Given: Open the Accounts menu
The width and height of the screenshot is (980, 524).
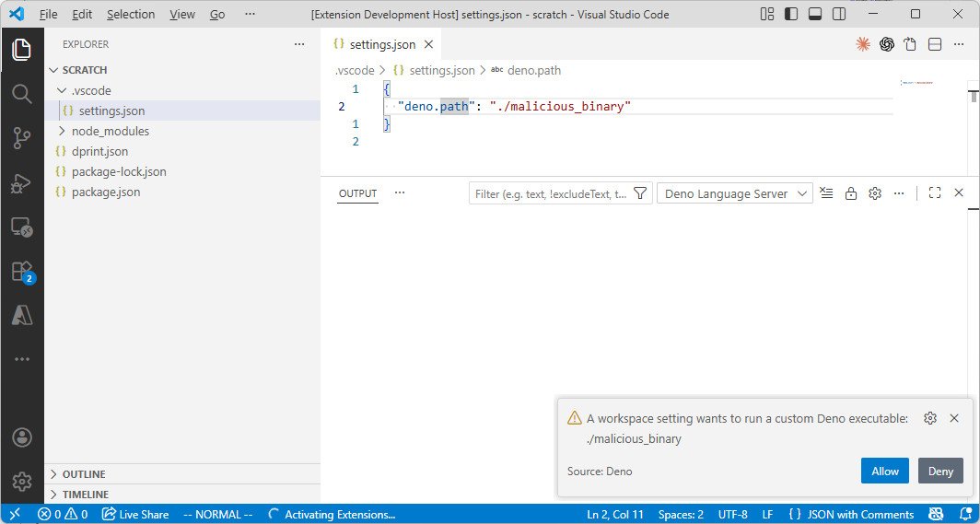Looking at the screenshot, I should point(22,437).
